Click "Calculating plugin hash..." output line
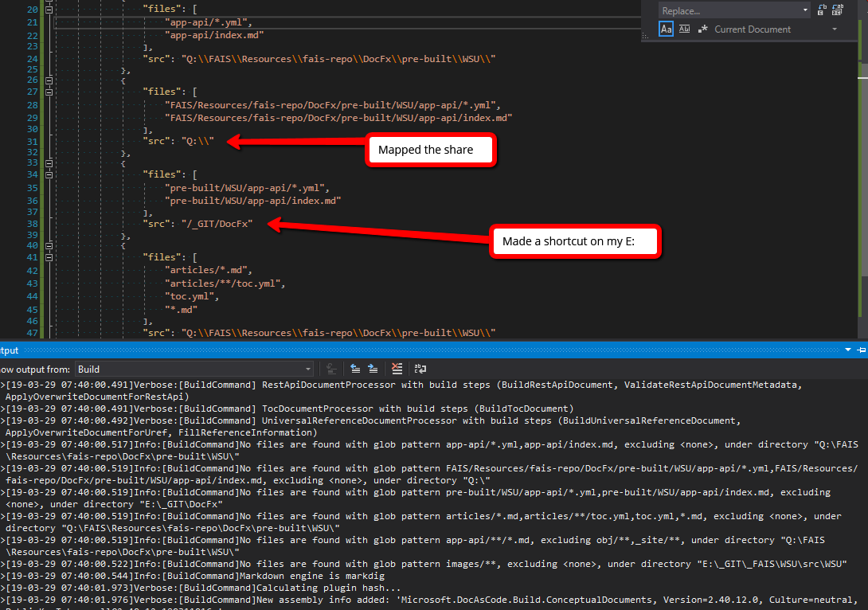Screen dimensions: 868x610 (201, 588)
